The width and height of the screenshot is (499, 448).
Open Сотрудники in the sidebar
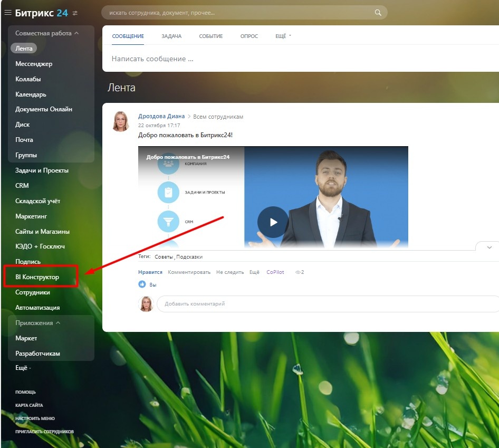(33, 292)
